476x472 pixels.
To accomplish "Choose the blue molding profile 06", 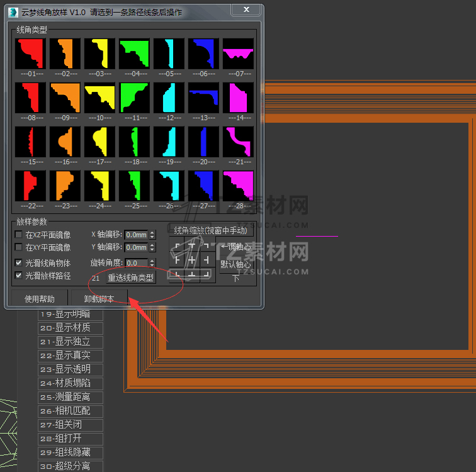I will point(203,53).
